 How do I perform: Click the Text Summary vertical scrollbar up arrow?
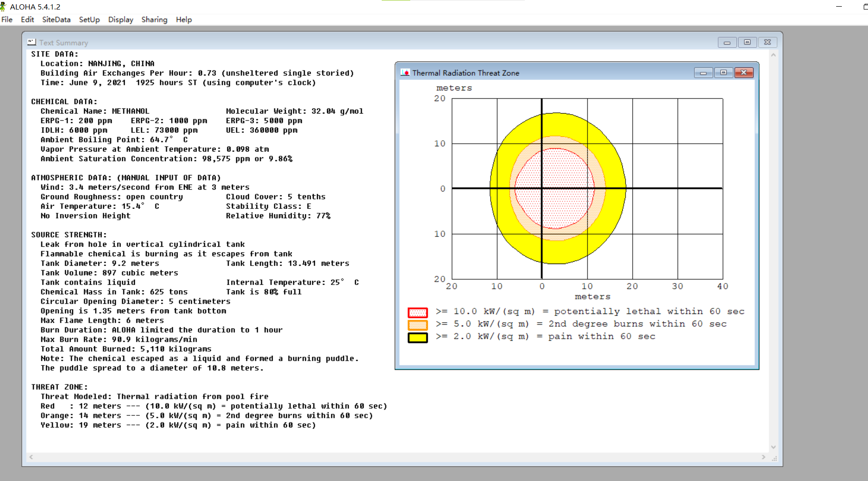click(773, 55)
